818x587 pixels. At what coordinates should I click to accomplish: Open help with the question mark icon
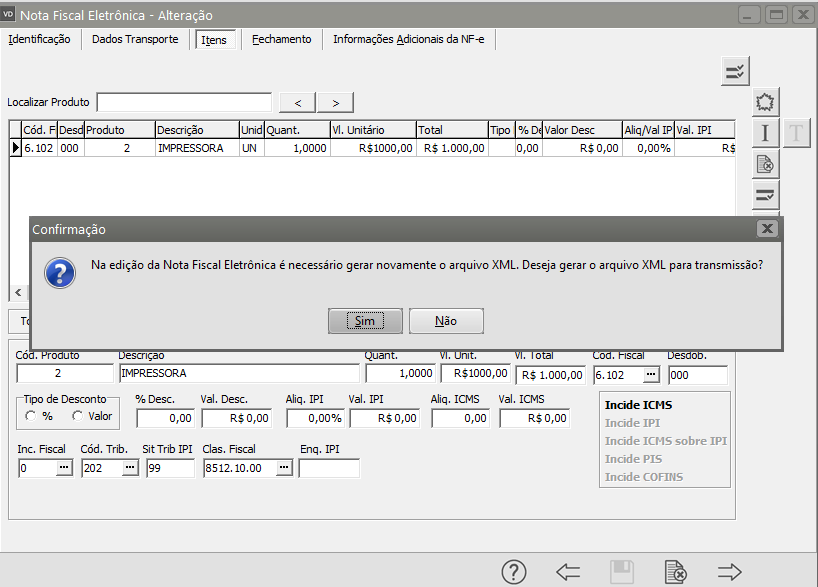click(513, 571)
